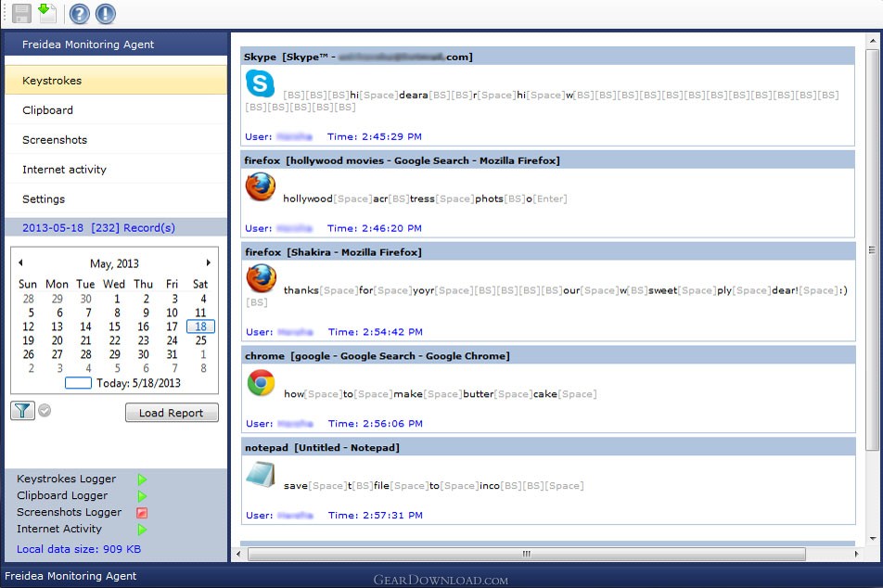Click the Skype icon in keystroke record
The image size is (883, 588).
click(260, 83)
